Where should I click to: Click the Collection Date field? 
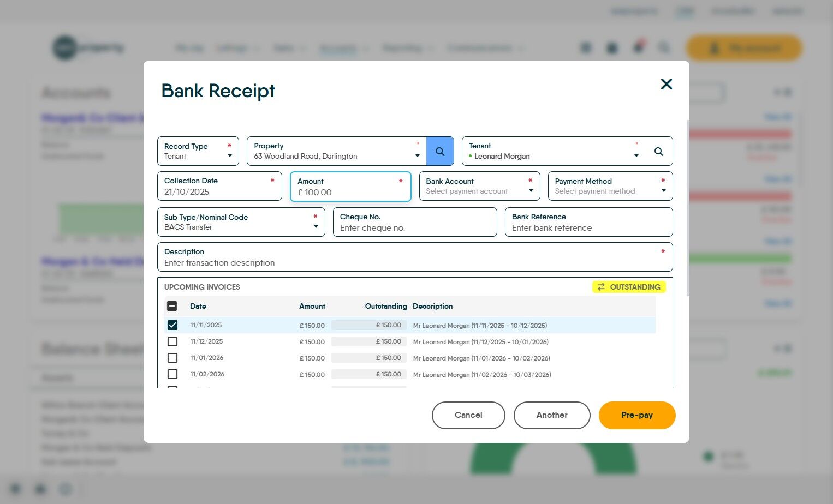click(x=219, y=186)
